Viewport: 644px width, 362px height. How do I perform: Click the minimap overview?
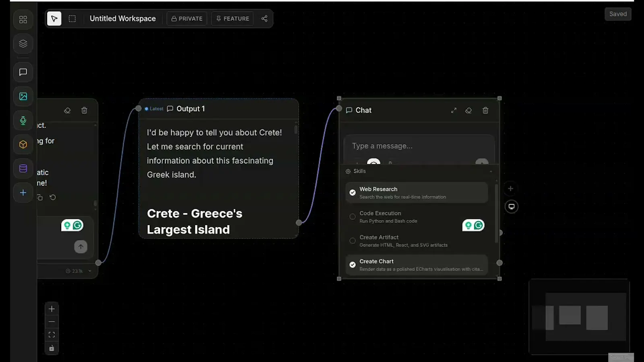[579, 317]
